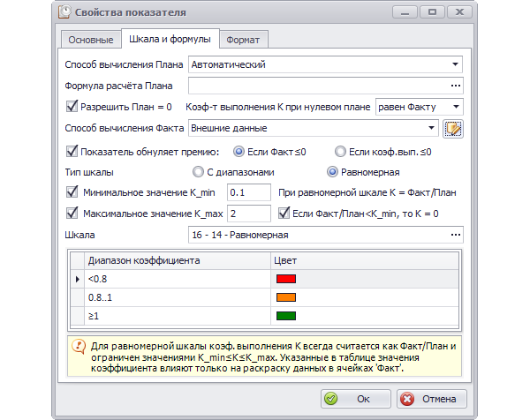Screen dimensions: 530x420
Task: Click the Цвет column header
Action: (x=364, y=260)
